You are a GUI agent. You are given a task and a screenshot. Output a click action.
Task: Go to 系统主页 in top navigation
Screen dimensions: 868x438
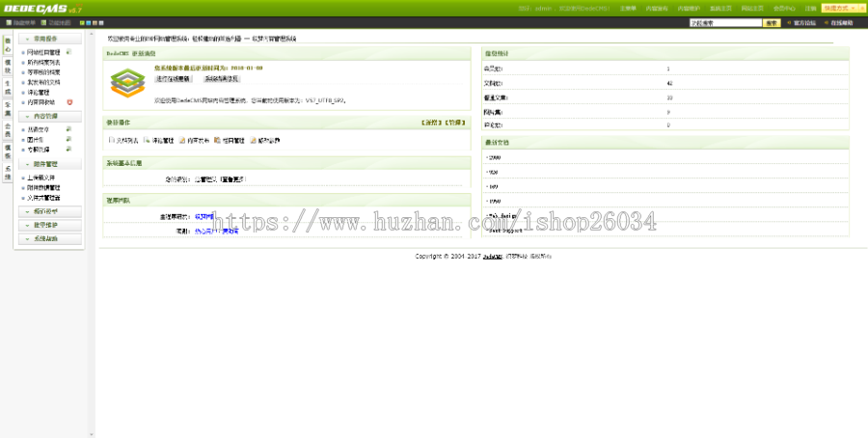point(720,9)
